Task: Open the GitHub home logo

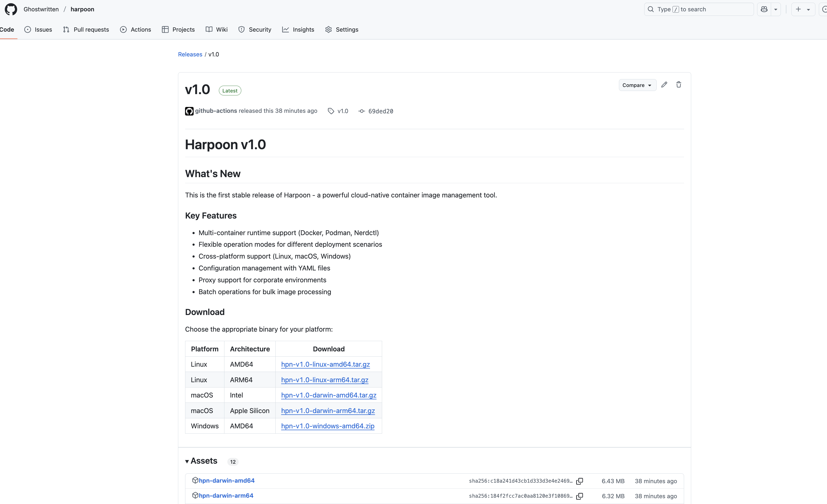Action: pyautogui.click(x=11, y=9)
